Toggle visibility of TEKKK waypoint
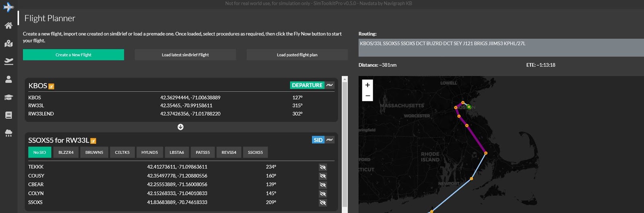 (x=322, y=167)
